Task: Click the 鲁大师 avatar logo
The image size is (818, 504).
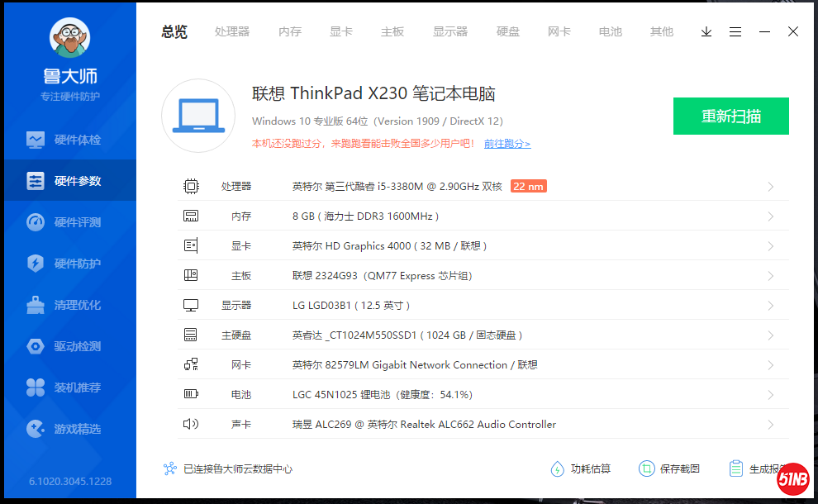Action: point(70,37)
